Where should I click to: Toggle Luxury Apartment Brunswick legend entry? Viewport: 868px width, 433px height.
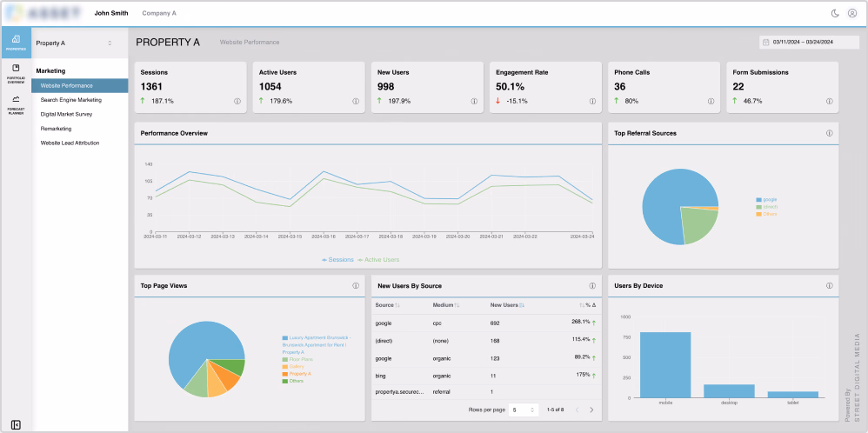(317, 344)
